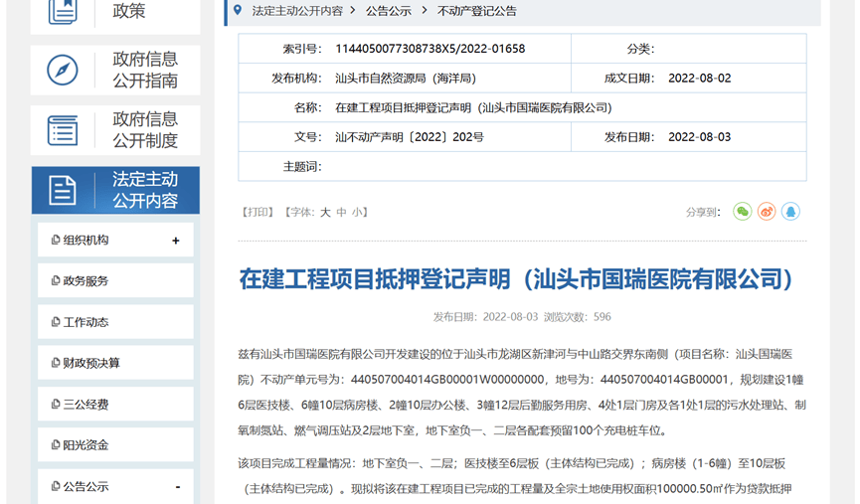Screen dimensions: 860x504
Task: Click the list icon for 政府信息公开制度
Action: pos(63,130)
